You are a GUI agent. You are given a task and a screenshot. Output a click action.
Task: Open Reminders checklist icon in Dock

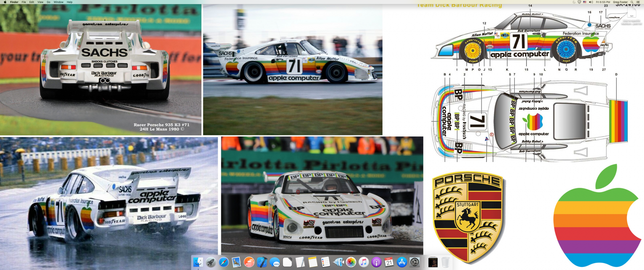coord(326,262)
